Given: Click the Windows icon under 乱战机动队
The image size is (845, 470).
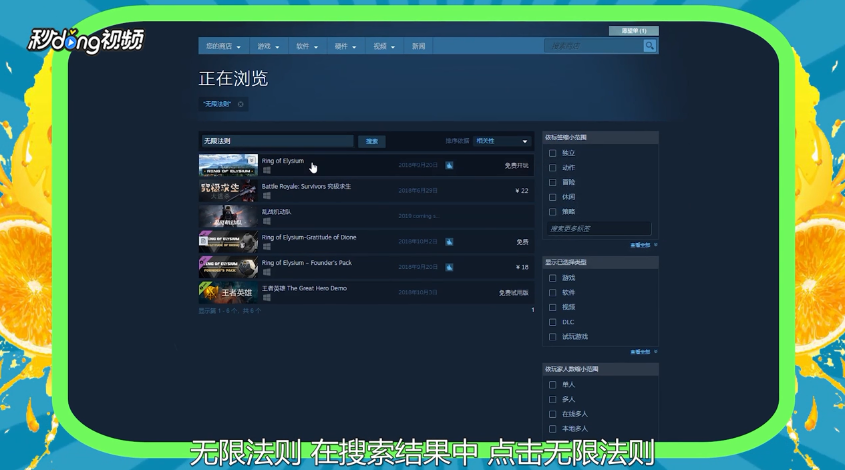Looking at the screenshot, I should 266,221.
